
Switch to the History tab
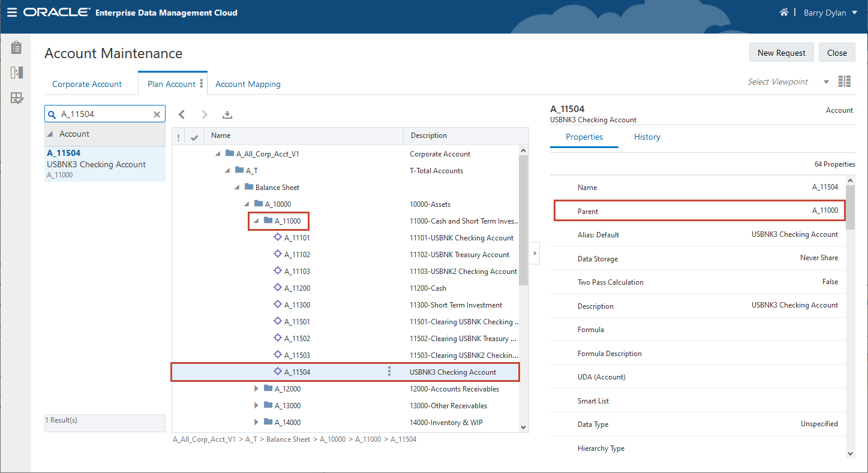click(x=647, y=137)
